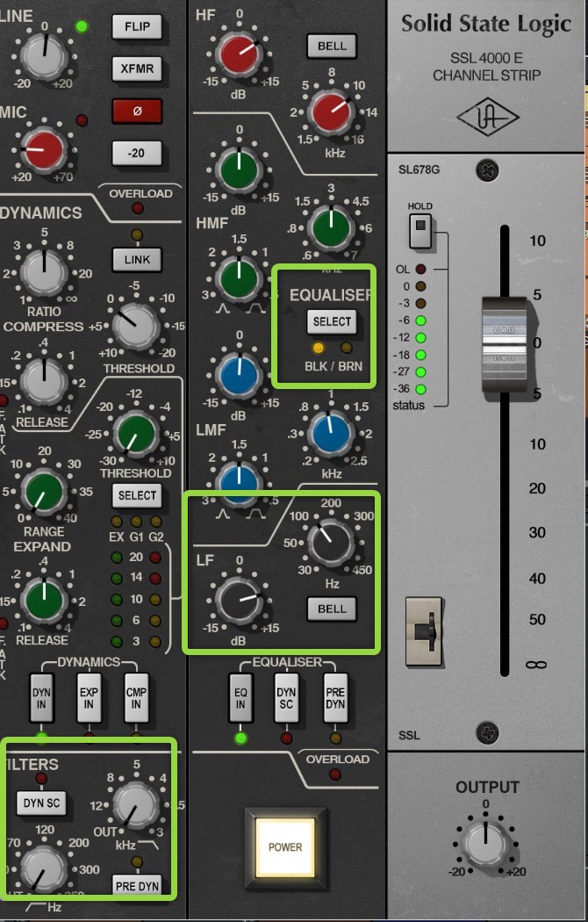Click the OL overload meter LED
588x922 pixels.
click(x=420, y=270)
